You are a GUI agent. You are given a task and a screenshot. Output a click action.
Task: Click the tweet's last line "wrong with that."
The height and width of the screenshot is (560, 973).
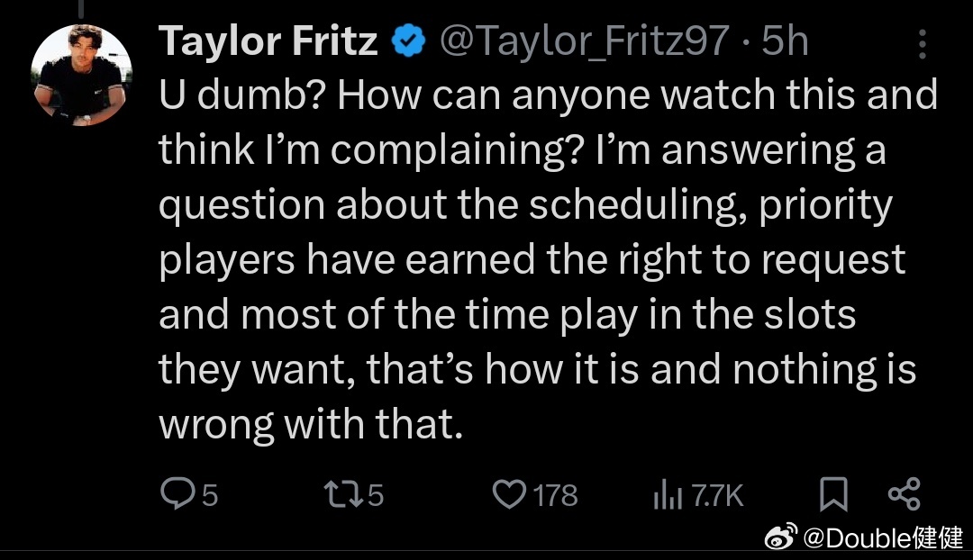[311, 424]
